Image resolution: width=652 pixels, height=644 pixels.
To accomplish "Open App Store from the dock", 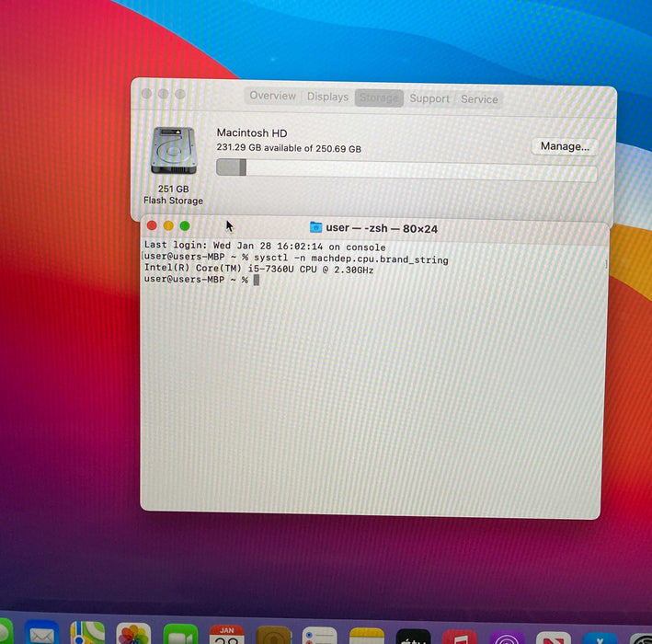I will pyautogui.click(x=600, y=638).
